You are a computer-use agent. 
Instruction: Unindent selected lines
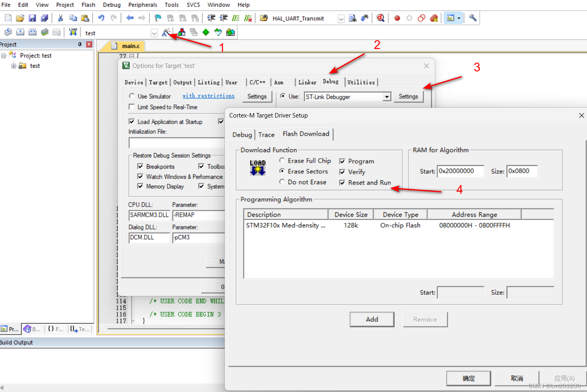(224, 18)
